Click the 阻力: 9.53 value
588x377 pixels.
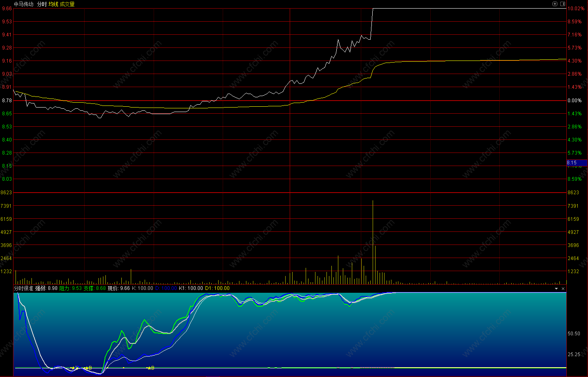[70, 288]
